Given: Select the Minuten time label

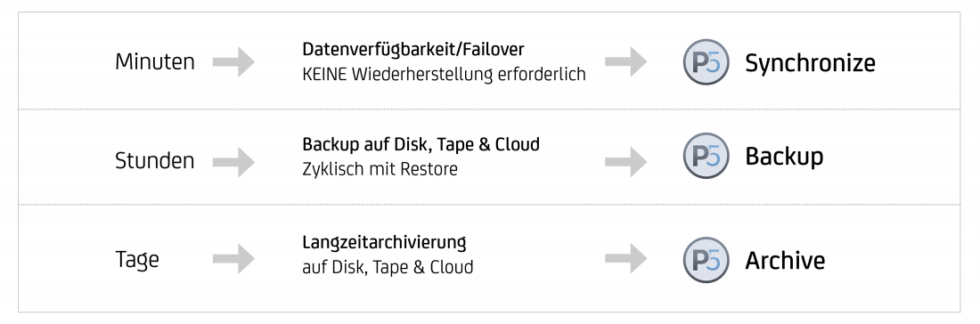Looking at the screenshot, I should tap(155, 61).
